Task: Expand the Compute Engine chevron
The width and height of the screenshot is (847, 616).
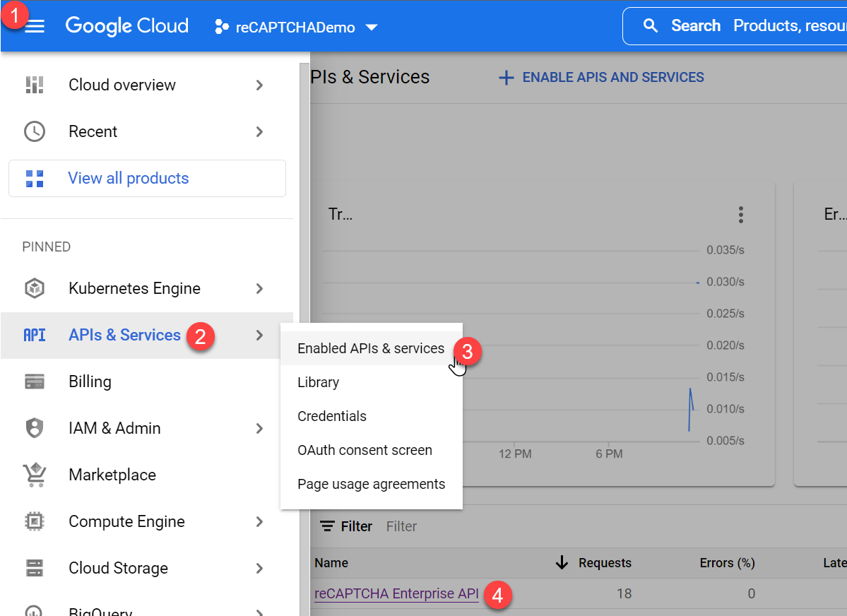Action: [260, 521]
